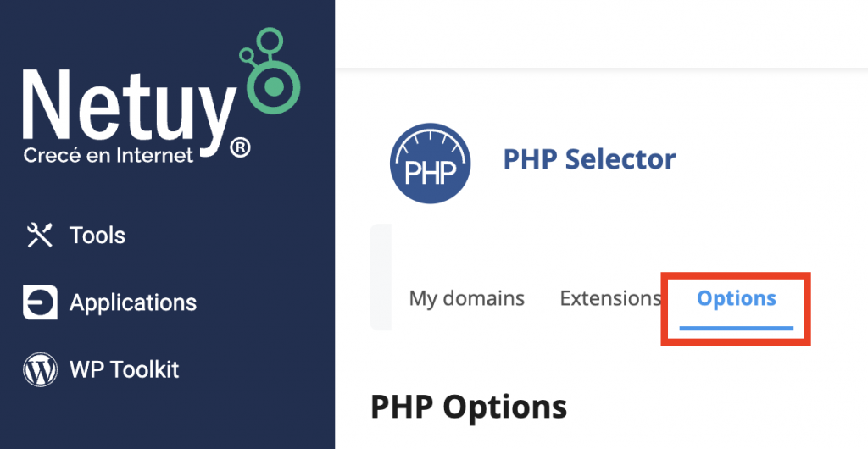Open the Applications sidebar entry
This screenshot has width=868, height=449.
133,303
